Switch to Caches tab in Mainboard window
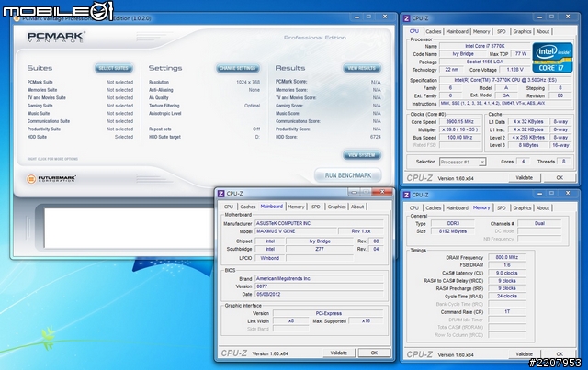588x370 pixels. tap(248, 207)
